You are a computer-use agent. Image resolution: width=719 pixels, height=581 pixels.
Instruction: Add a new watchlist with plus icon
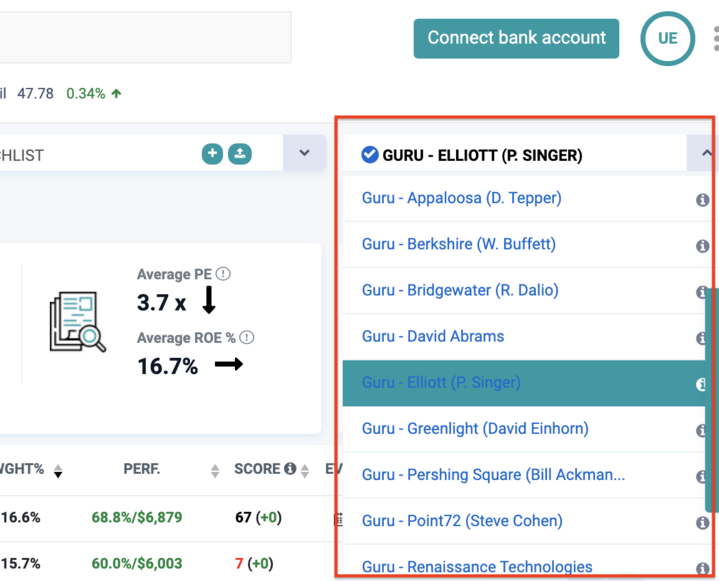tap(212, 154)
